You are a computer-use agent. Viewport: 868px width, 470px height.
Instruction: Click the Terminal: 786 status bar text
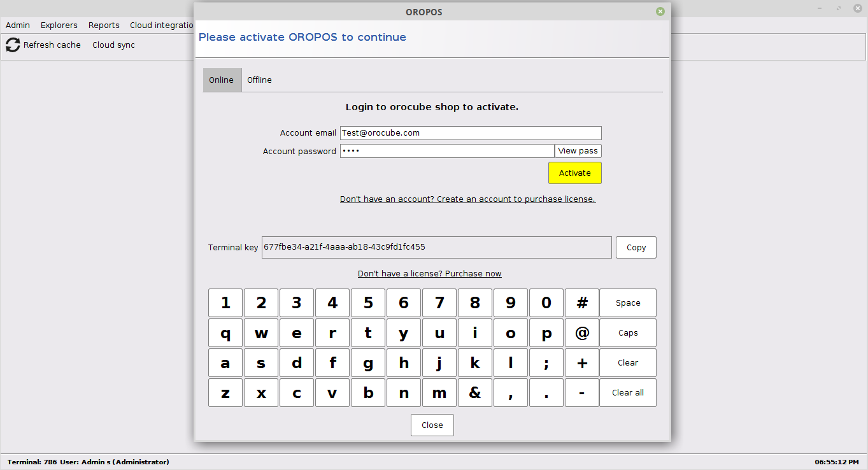[32, 462]
